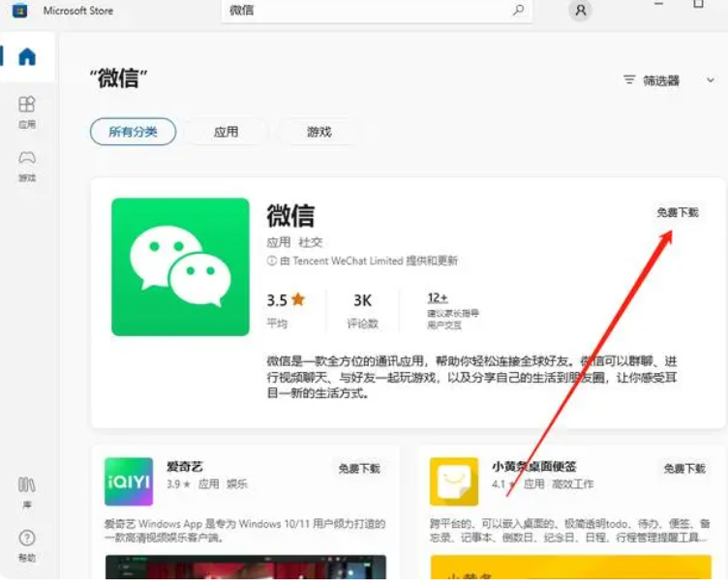The width and height of the screenshot is (728, 588).
Task: Click the Home icon in sidebar
Action: (x=27, y=56)
